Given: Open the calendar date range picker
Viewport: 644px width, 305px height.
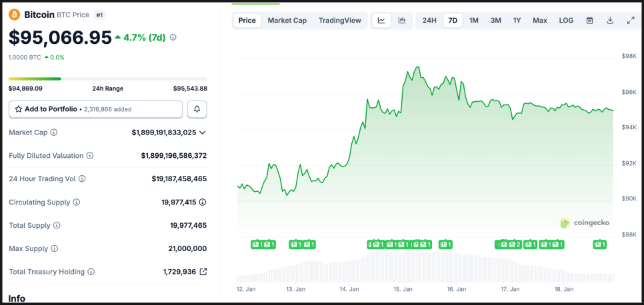Looking at the screenshot, I should 589,21.
